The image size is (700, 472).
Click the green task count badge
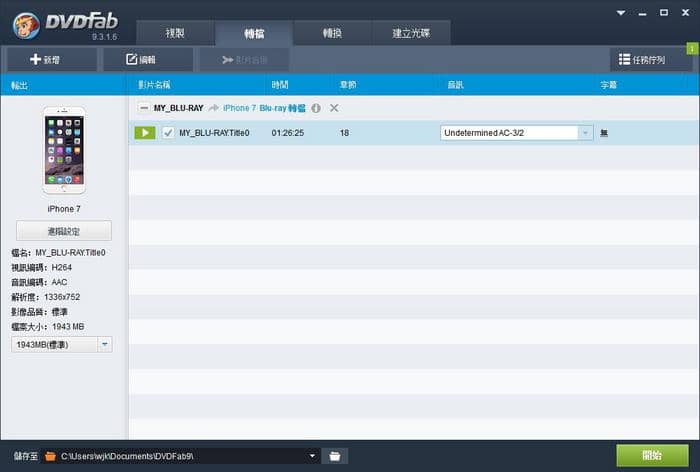click(x=692, y=48)
